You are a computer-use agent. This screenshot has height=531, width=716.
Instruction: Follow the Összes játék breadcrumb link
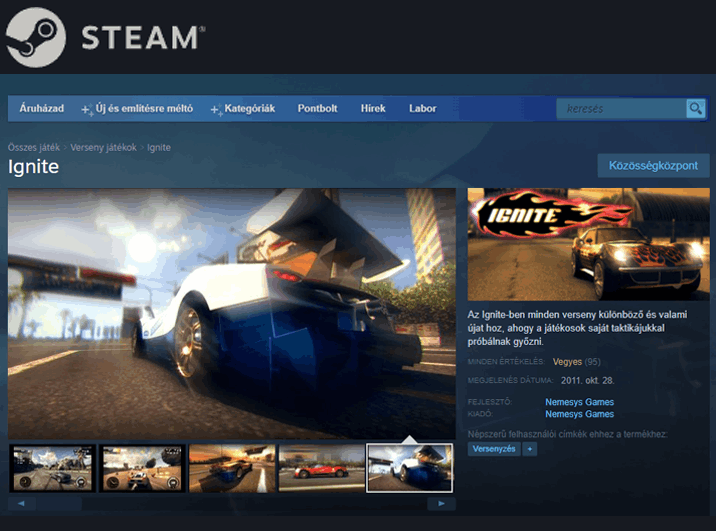click(x=35, y=147)
